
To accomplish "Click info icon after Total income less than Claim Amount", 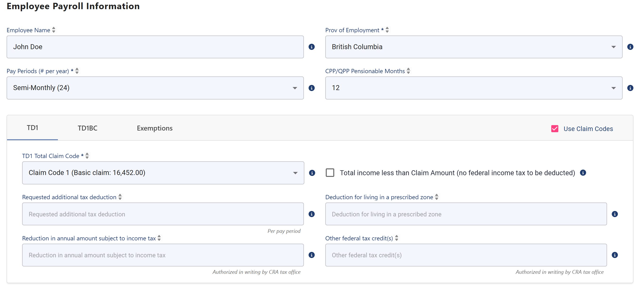I will tap(583, 173).
